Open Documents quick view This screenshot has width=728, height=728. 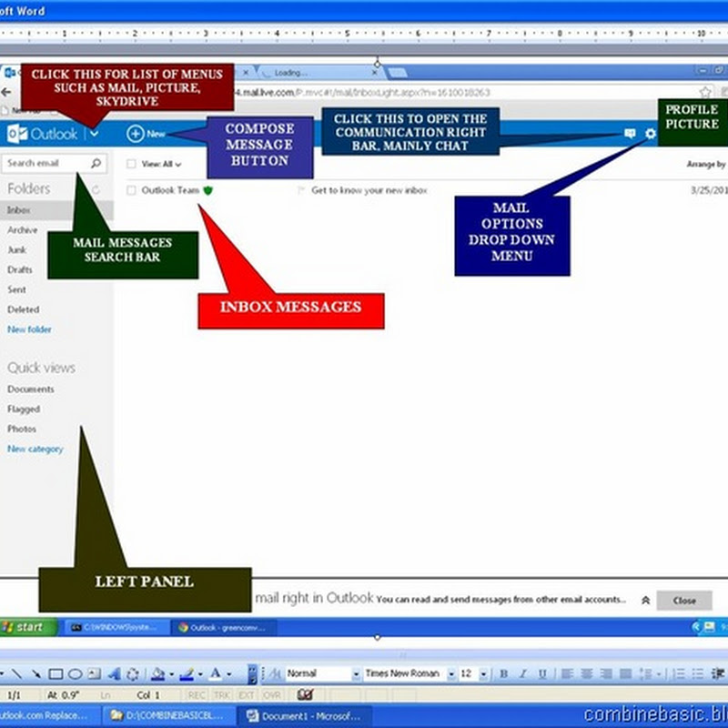[31, 389]
